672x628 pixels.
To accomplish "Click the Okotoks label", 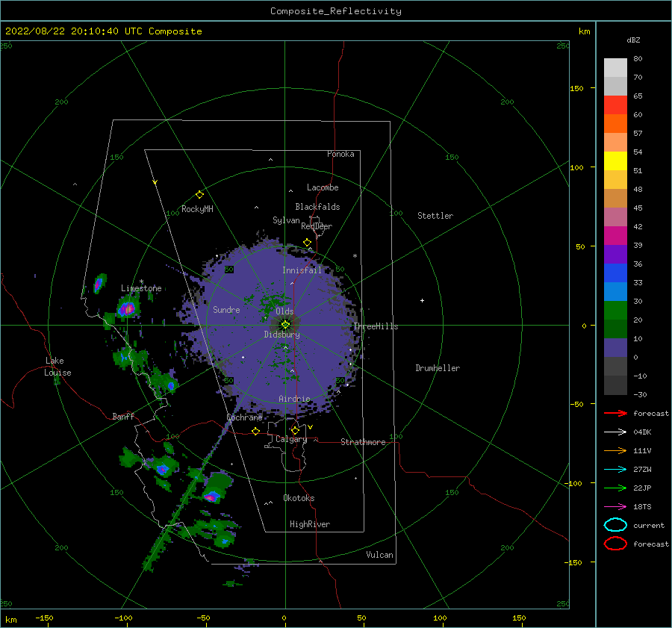I will tap(299, 498).
